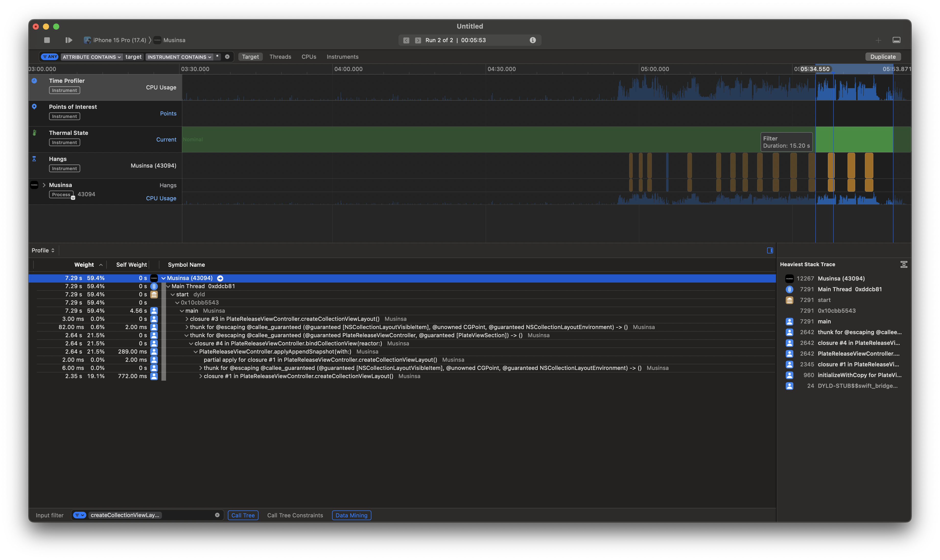Image resolution: width=940 pixels, height=560 pixels.
Task: Expand the Musinsa process track
Action: [44, 185]
